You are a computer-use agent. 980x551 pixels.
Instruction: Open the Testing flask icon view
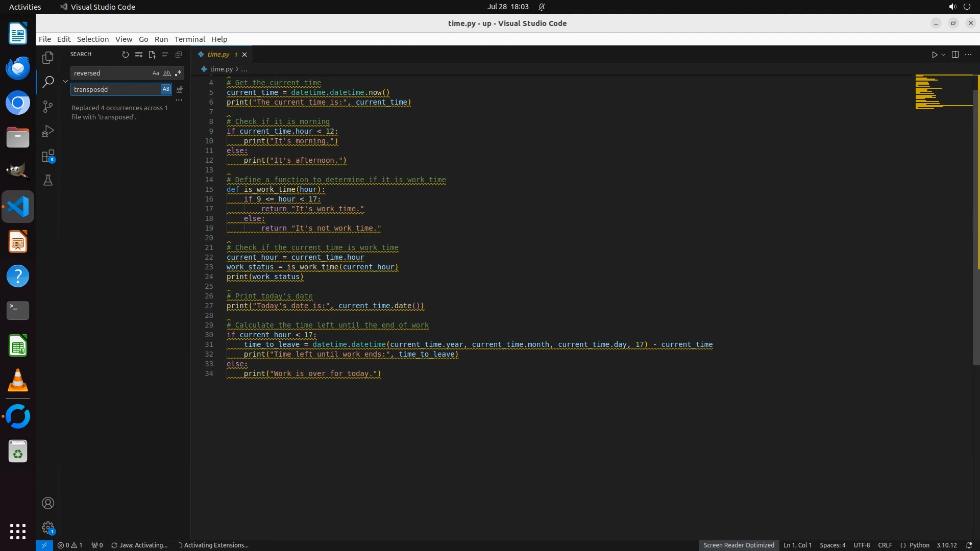[48, 180]
